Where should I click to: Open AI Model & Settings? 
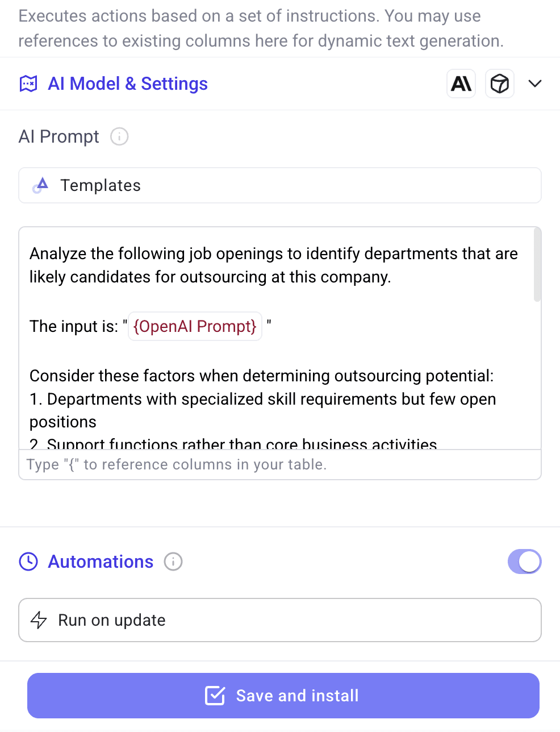point(128,84)
